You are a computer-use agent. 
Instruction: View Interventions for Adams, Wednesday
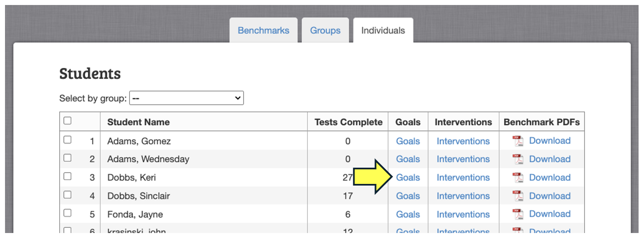click(463, 159)
